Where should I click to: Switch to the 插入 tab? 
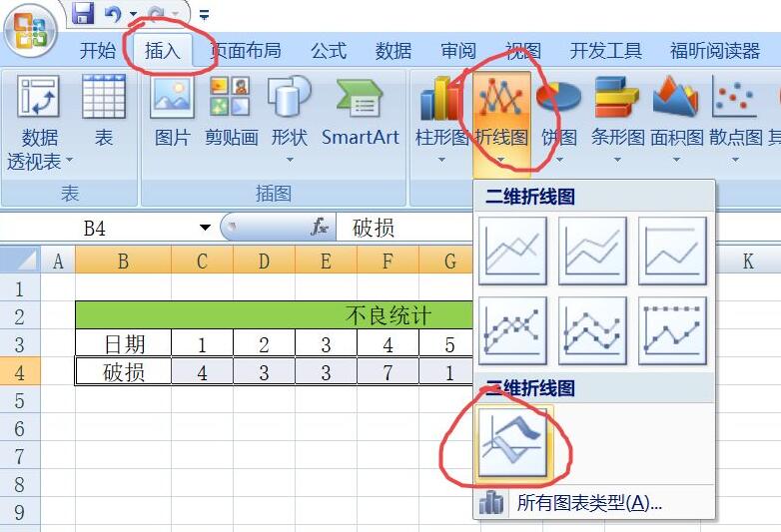click(x=163, y=51)
